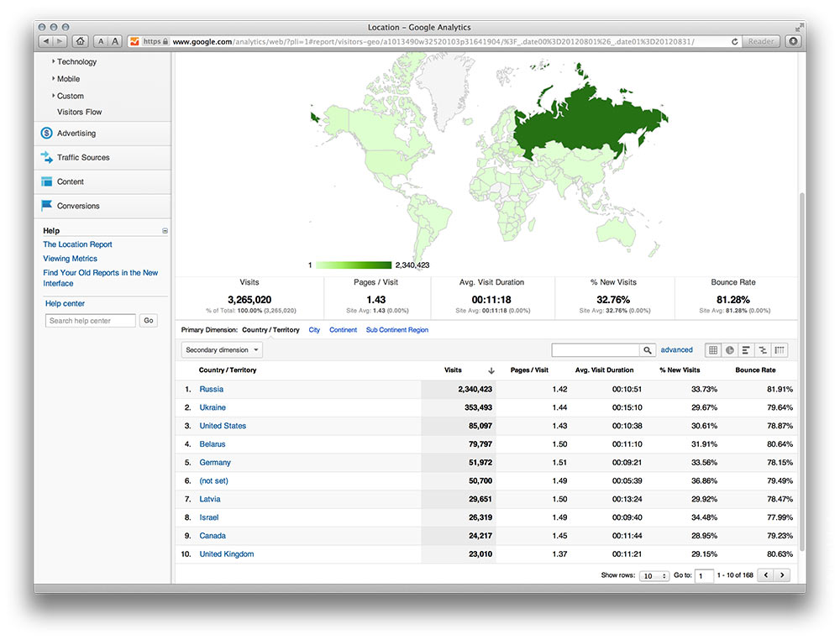Switch to performance bar view
840x640 pixels.
[746, 349]
